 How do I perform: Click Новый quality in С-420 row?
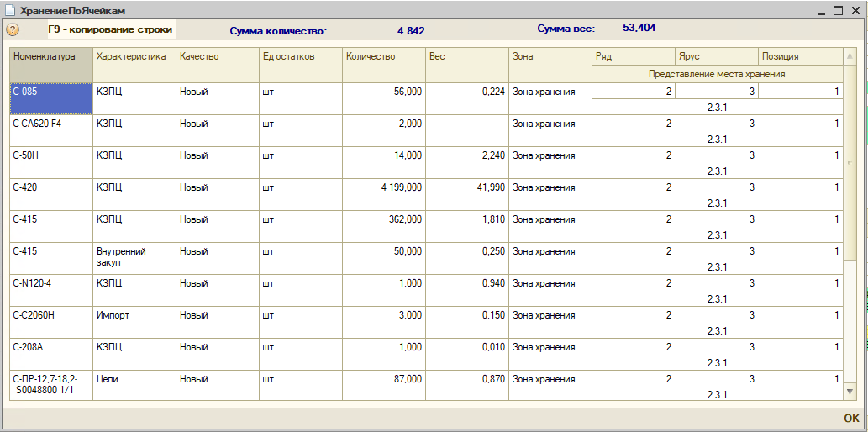click(218, 195)
